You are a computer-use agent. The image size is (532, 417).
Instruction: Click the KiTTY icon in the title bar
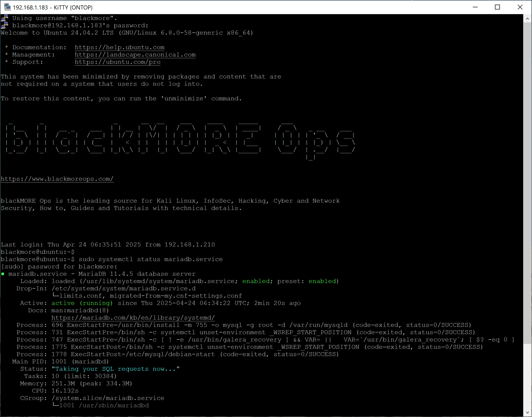pyautogui.click(x=7, y=7)
